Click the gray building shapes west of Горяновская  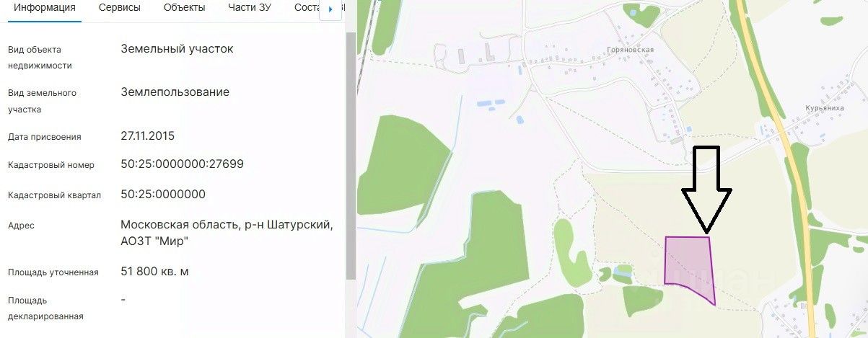click(478, 53)
